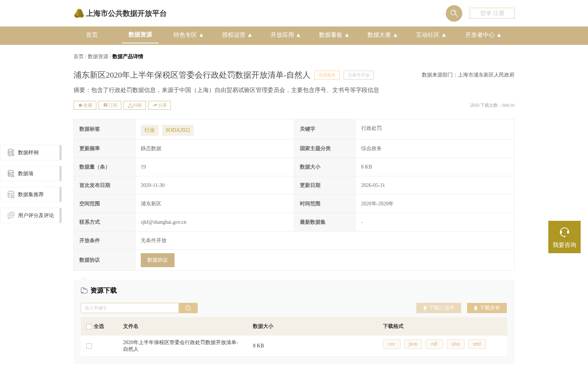The height and width of the screenshot is (368, 588).
Task: Jump to 用户评分及评论 in side panel
Action: click(31, 215)
